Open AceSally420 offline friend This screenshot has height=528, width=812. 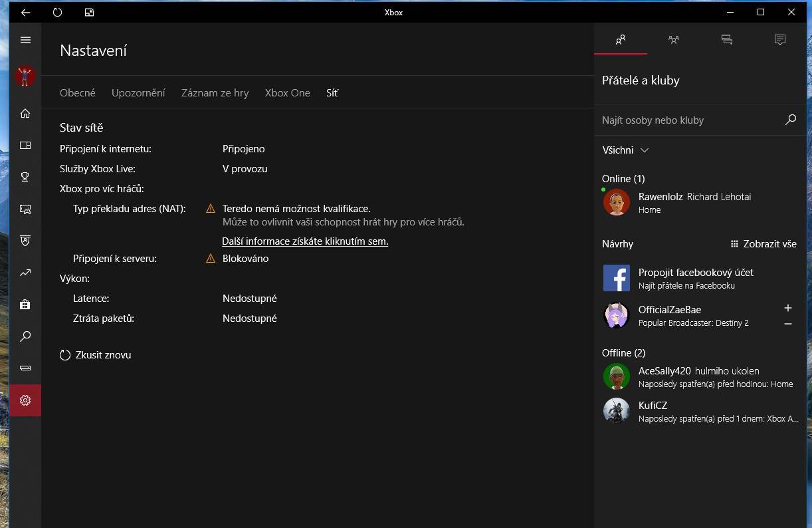[700, 377]
